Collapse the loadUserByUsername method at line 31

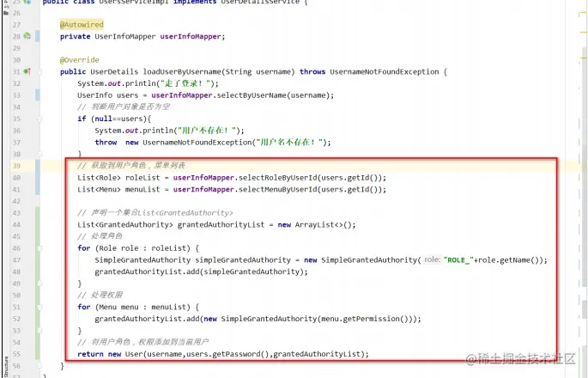pos(39,71)
